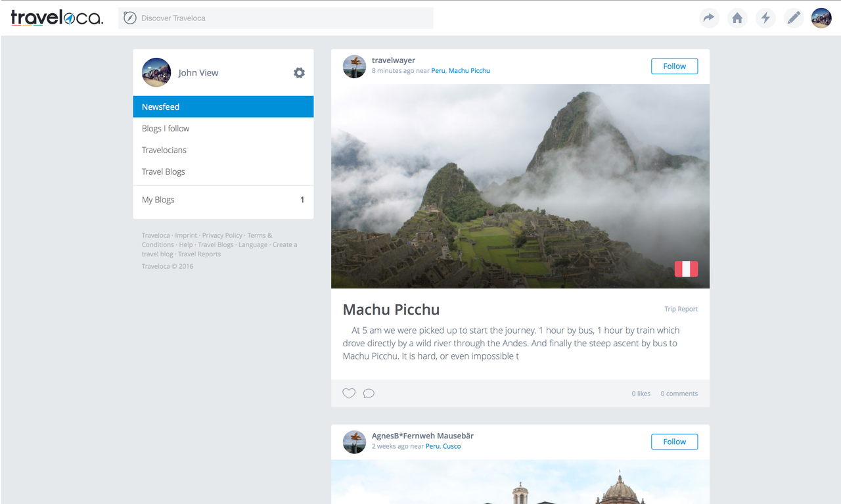Follow AgnesB*Fernweh Mausebär
This screenshot has width=841, height=504.
674,442
